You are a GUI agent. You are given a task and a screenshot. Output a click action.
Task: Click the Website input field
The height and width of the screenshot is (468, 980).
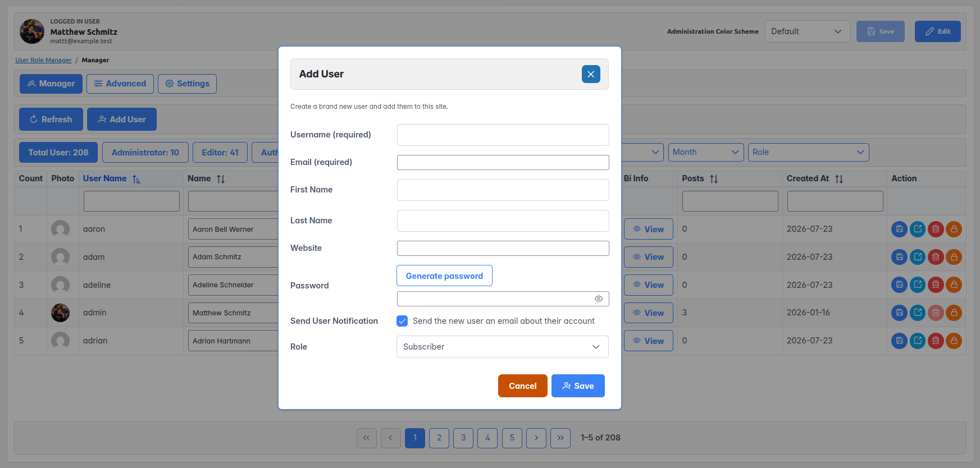coord(503,248)
